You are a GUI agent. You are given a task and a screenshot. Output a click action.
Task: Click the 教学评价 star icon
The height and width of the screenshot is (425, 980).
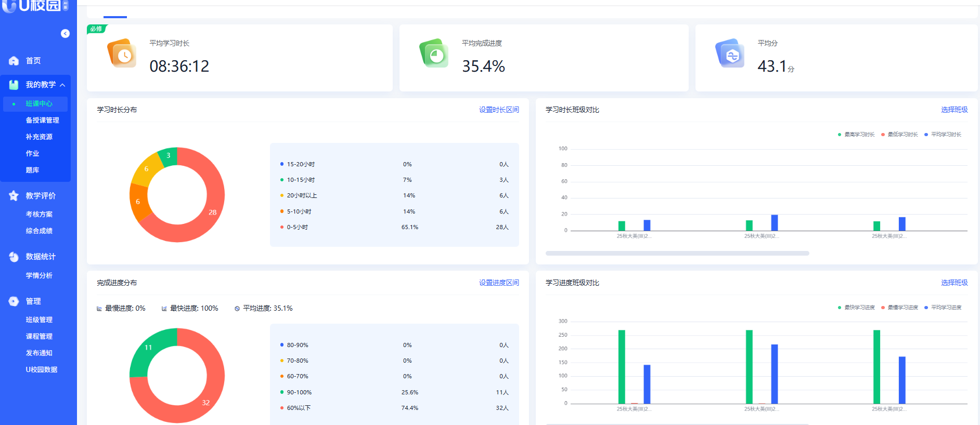coord(14,196)
